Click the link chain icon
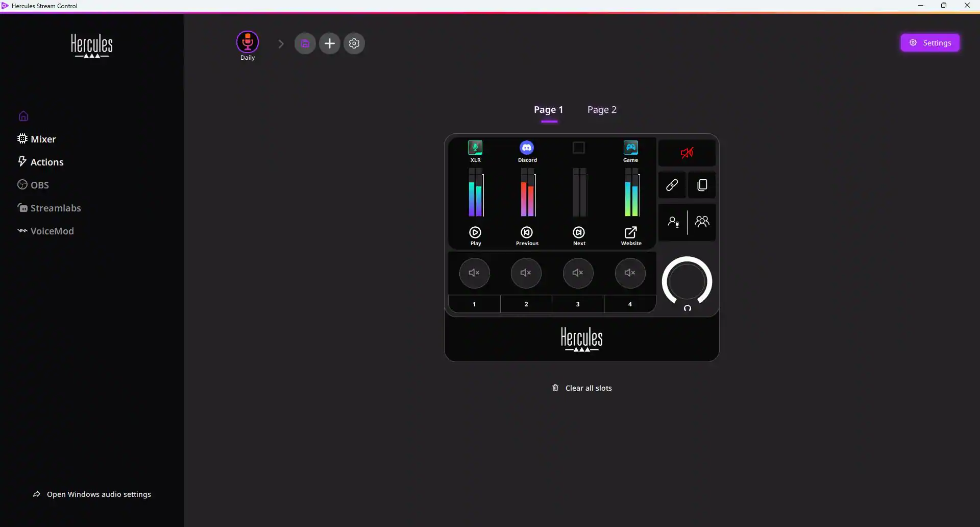980x527 pixels. (x=672, y=185)
